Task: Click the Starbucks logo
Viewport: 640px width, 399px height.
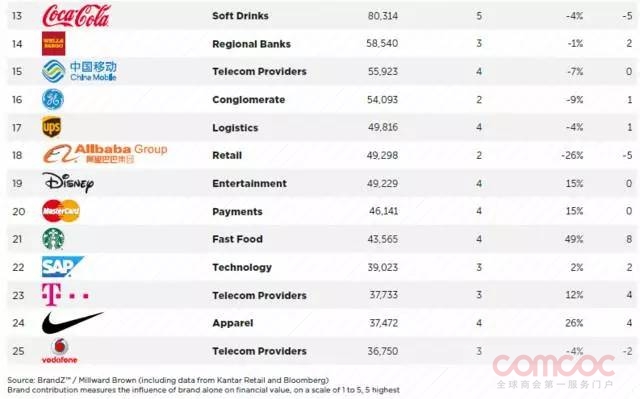Action: (x=53, y=239)
